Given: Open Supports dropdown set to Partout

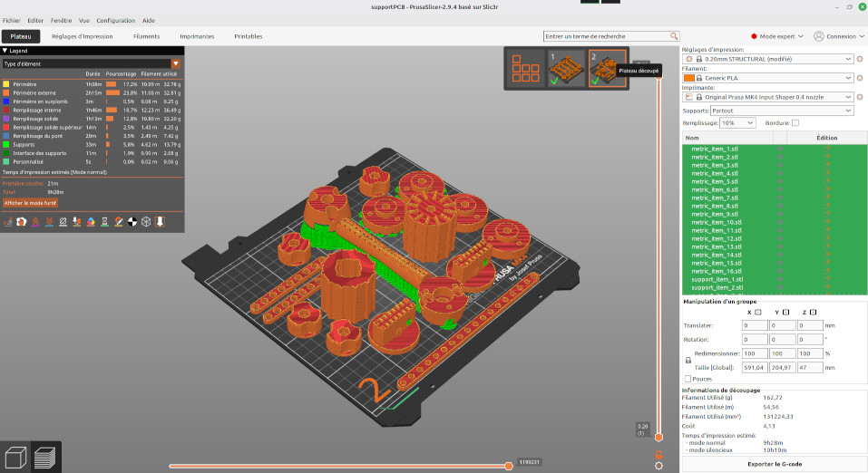Looking at the screenshot, I should [782, 111].
